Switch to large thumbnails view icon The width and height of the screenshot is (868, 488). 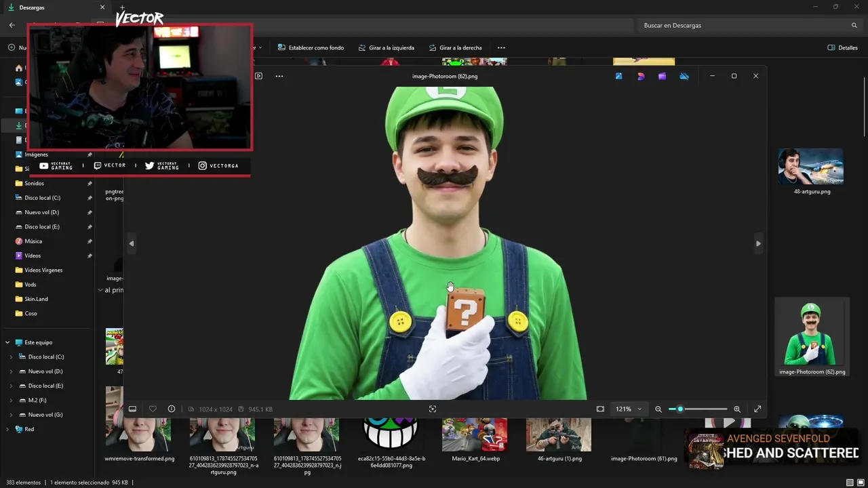coord(861,483)
